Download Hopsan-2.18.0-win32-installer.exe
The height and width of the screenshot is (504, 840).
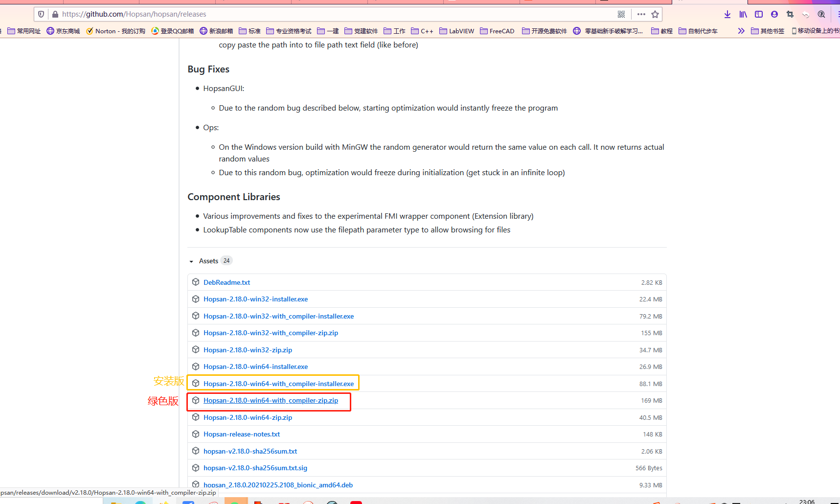tap(256, 299)
